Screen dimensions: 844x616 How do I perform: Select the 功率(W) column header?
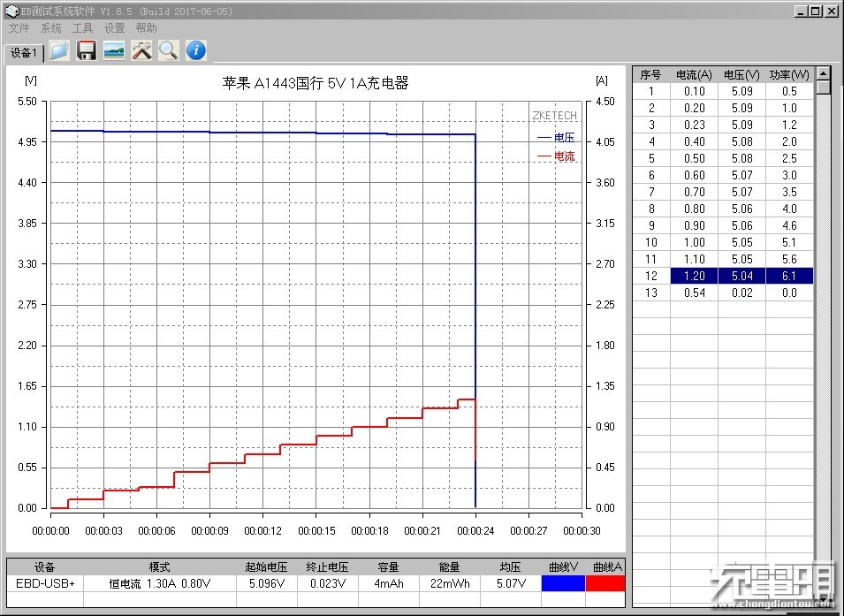point(789,75)
